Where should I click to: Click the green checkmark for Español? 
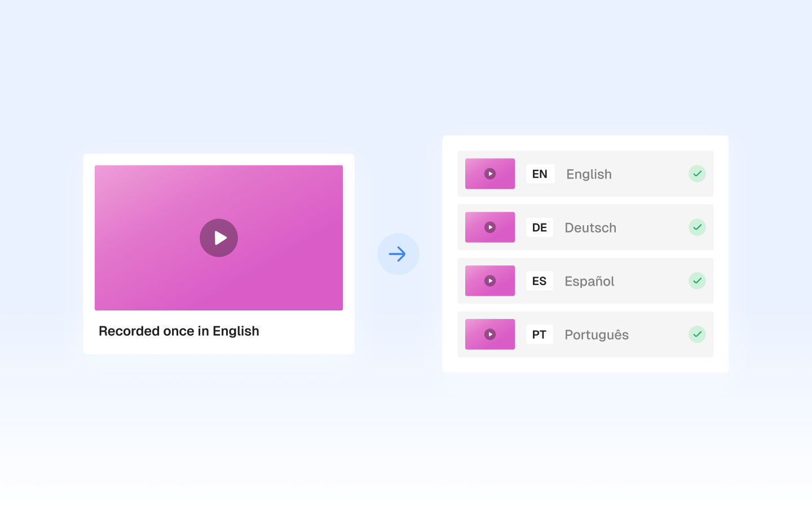697,281
